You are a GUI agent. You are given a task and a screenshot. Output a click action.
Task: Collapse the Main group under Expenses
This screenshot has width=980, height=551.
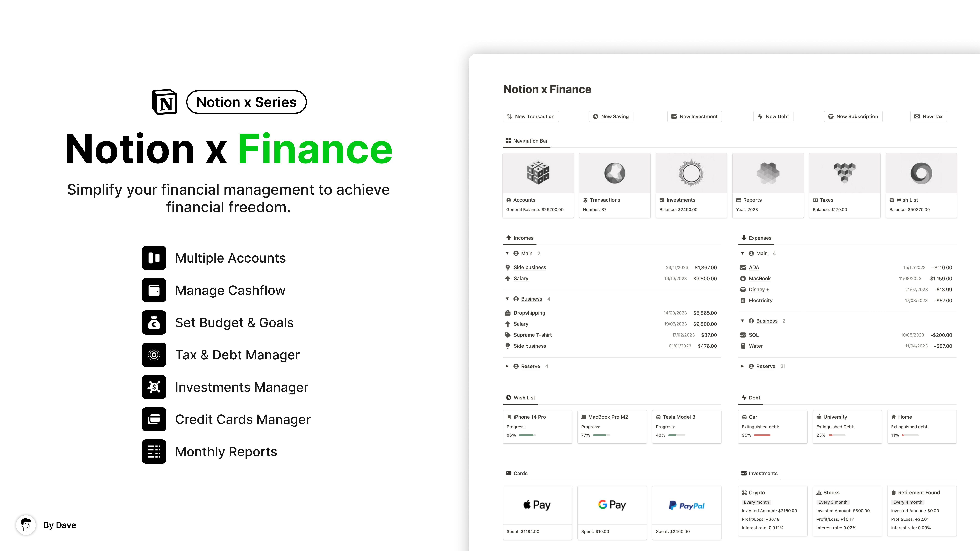pyautogui.click(x=742, y=253)
